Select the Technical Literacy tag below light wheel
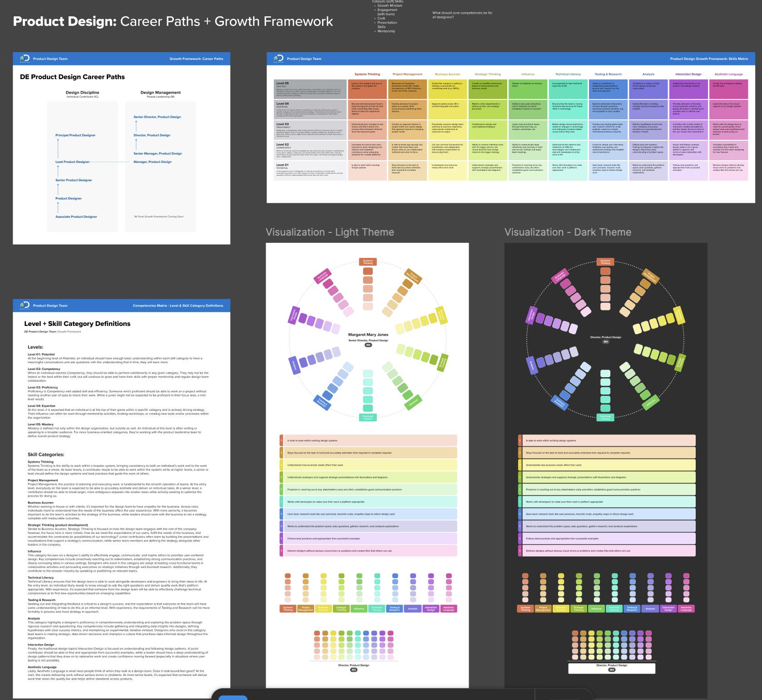 pos(367,417)
